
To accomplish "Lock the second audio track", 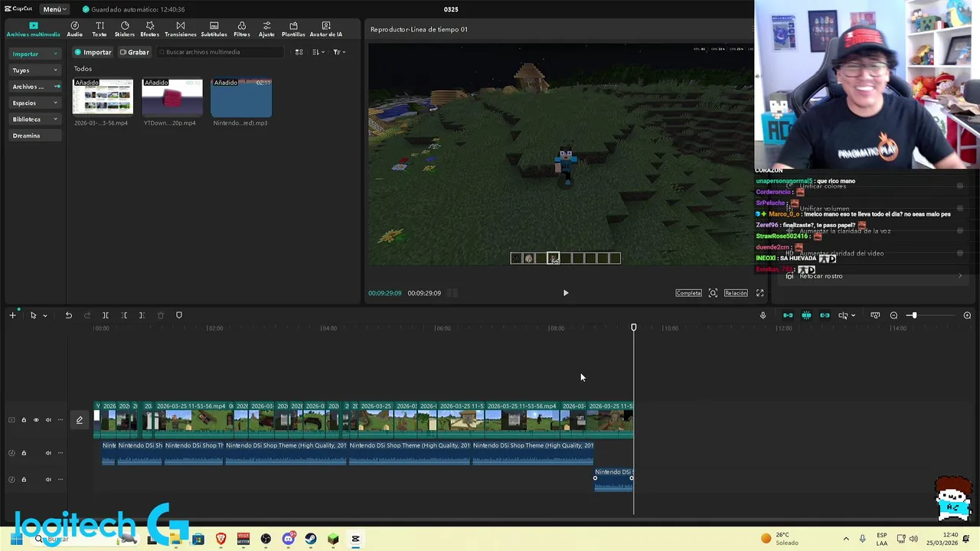I will pyautogui.click(x=24, y=480).
